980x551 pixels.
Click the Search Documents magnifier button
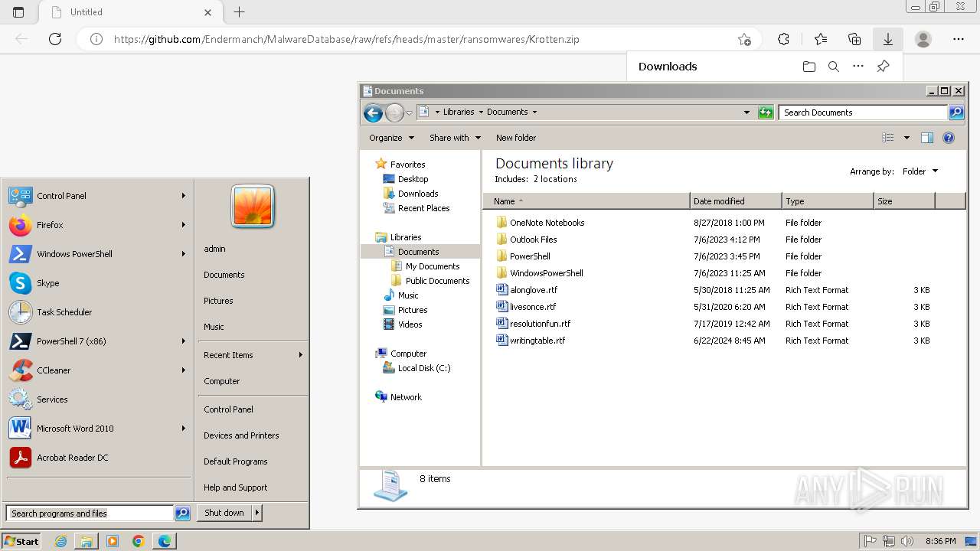[x=956, y=112]
